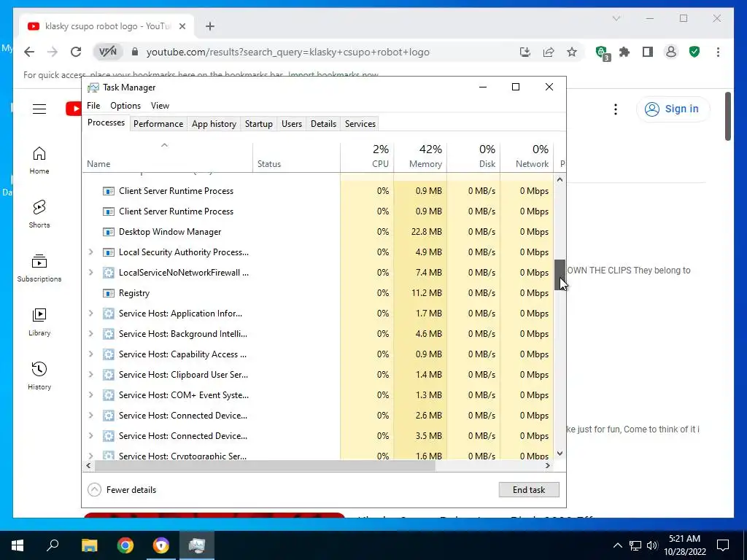Close the klasky csupo YouTube tab
This screenshot has height=560, width=747.
coord(182,26)
